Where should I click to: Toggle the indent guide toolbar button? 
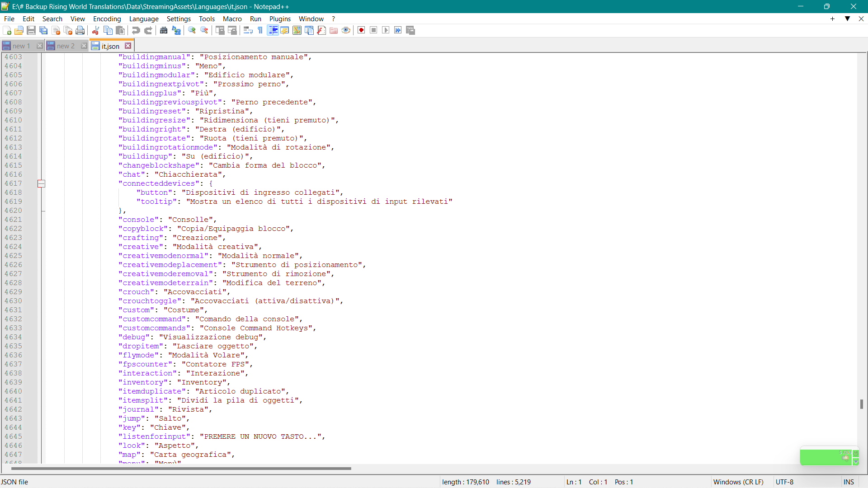tap(273, 30)
